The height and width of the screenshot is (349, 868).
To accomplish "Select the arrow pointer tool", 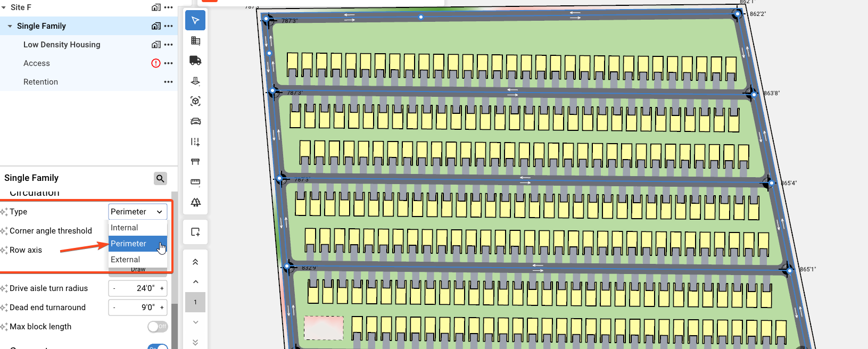I will pyautogui.click(x=195, y=20).
